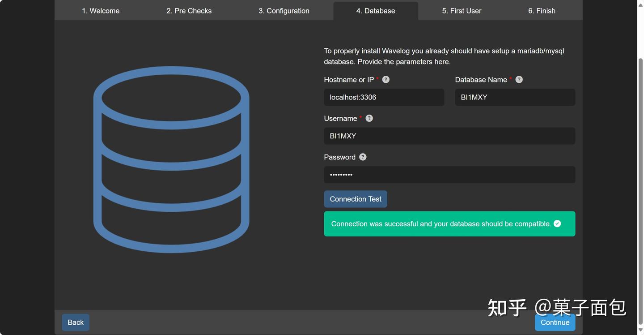Screen dimensions: 644x335
Task: Open the 1. Welcome tab
Action: [x=101, y=11]
